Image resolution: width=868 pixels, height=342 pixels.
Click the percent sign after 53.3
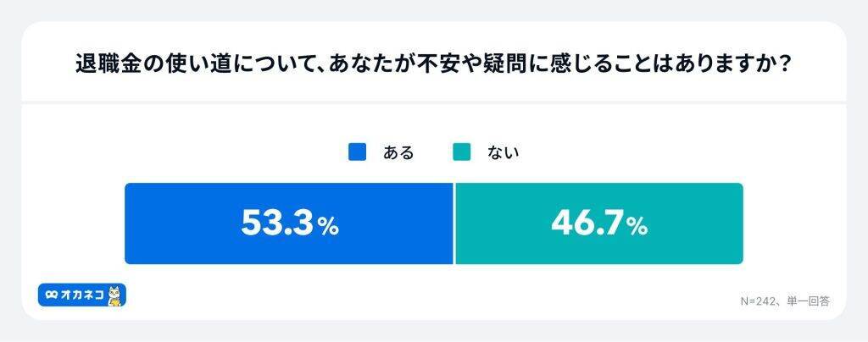(328, 226)
